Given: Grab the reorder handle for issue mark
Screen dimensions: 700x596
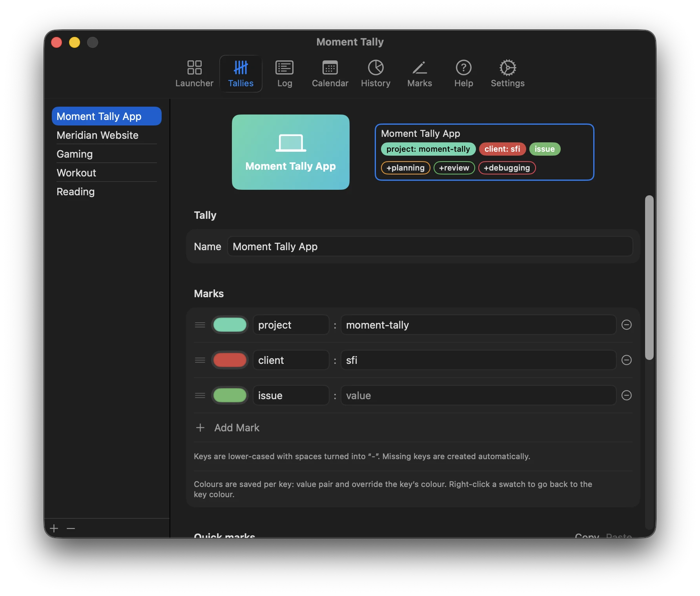Looking at the screenshot, I should [x=200, y=395].
